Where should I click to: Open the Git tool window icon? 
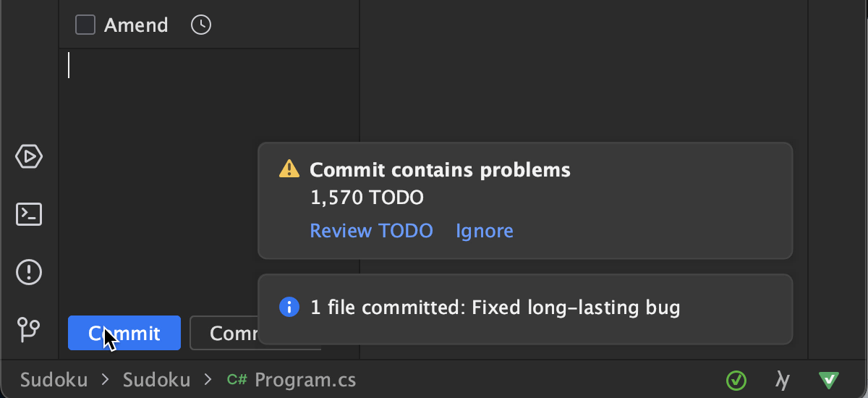tap(30, 330)
